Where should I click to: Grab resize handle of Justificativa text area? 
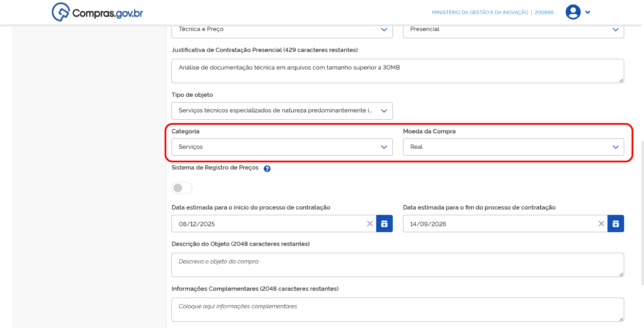(621, 80)
